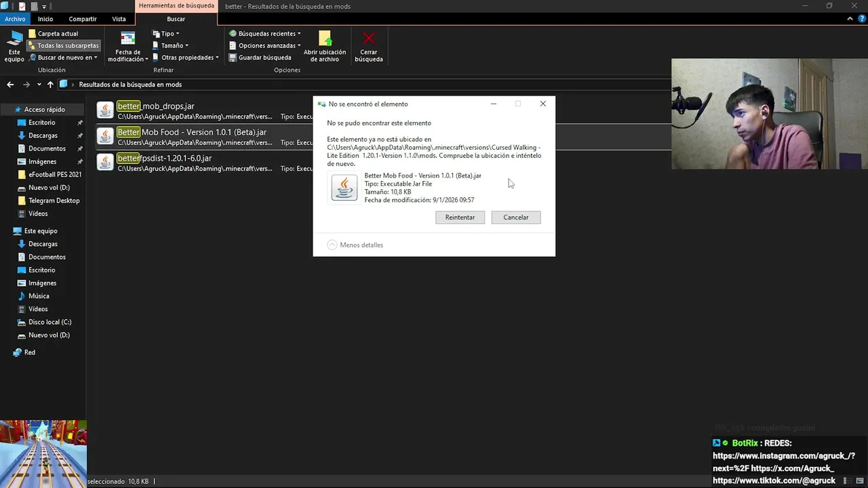Click Guardar búsqueda in ribbon
Viewport: 868px width, 488px height.
(260, 58)
